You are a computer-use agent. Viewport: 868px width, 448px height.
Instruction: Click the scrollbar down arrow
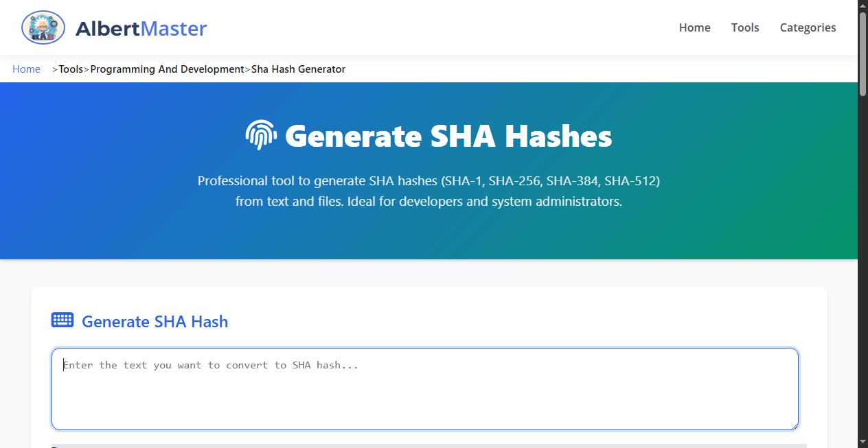coord(863,443)
